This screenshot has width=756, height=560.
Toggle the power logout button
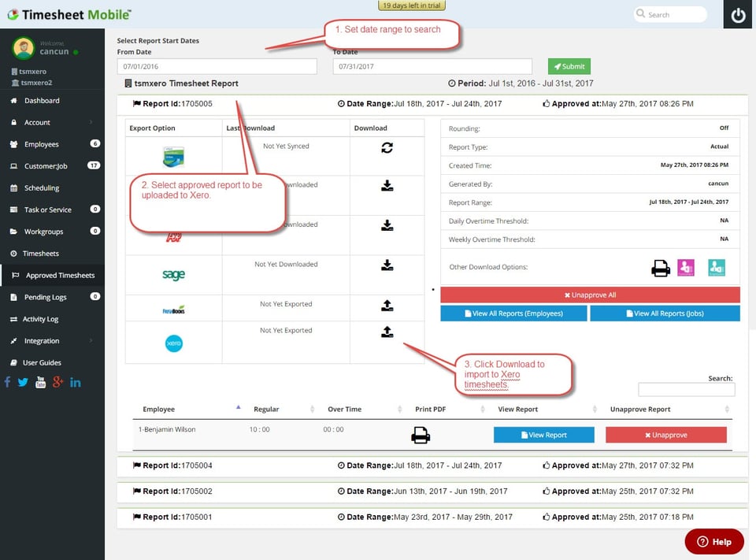(x=737, y=13)
